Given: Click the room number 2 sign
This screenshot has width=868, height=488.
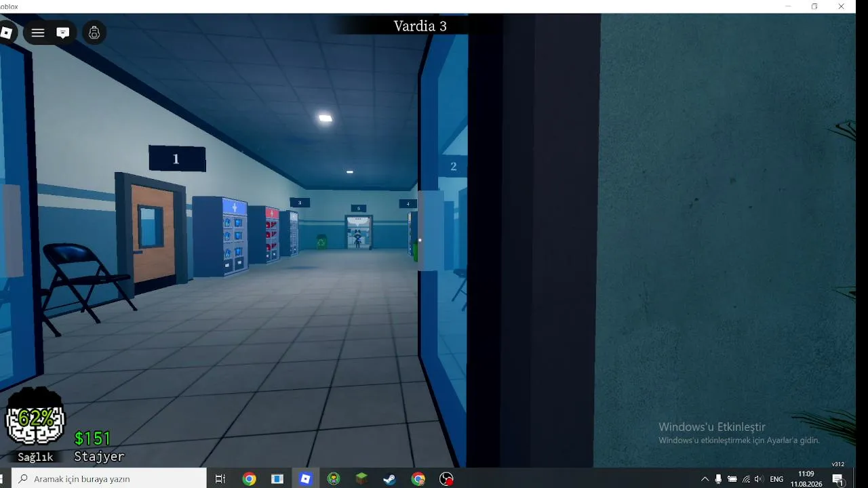Looking at the screenshot, I should pos(454,166).
